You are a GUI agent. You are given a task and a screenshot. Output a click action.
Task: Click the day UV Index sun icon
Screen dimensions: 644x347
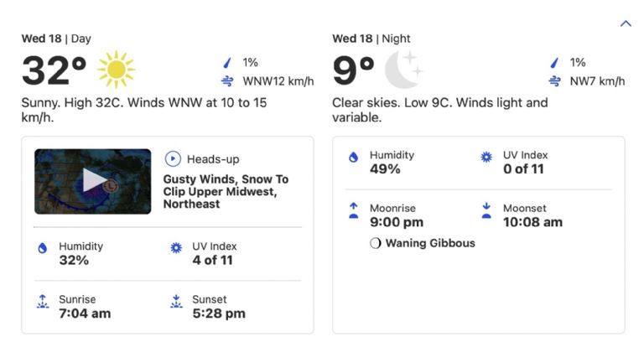[x=176, y=249]
